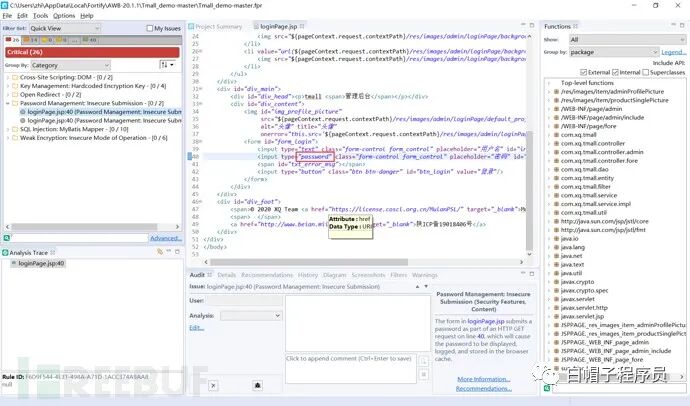Close the loginPage.jsp editor tab

[302, 26]
